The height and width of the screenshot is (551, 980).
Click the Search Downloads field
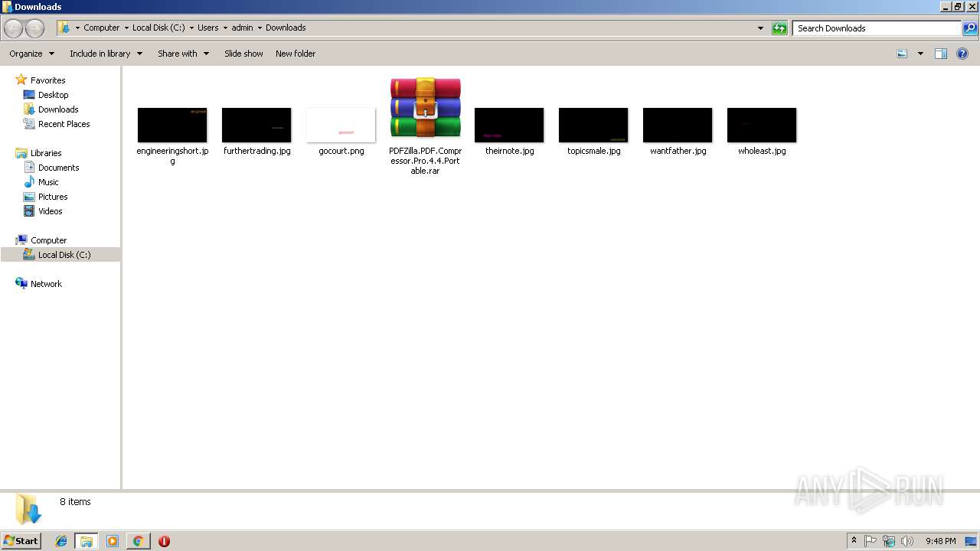[877, 28]
